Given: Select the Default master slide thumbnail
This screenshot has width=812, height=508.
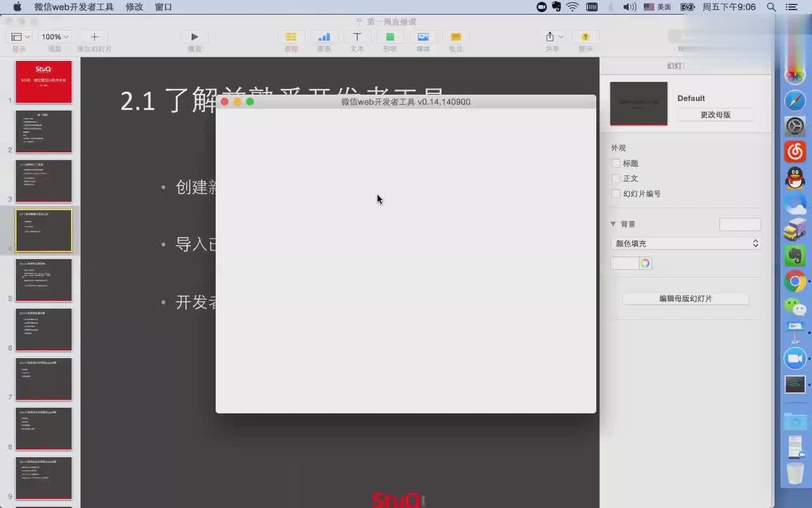Looking at the screenshot, I should pyautogui.click(x=639, y=104).
